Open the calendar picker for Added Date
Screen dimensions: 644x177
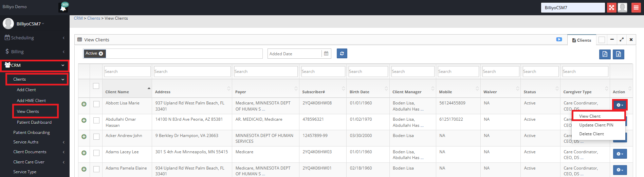point(326,54)
